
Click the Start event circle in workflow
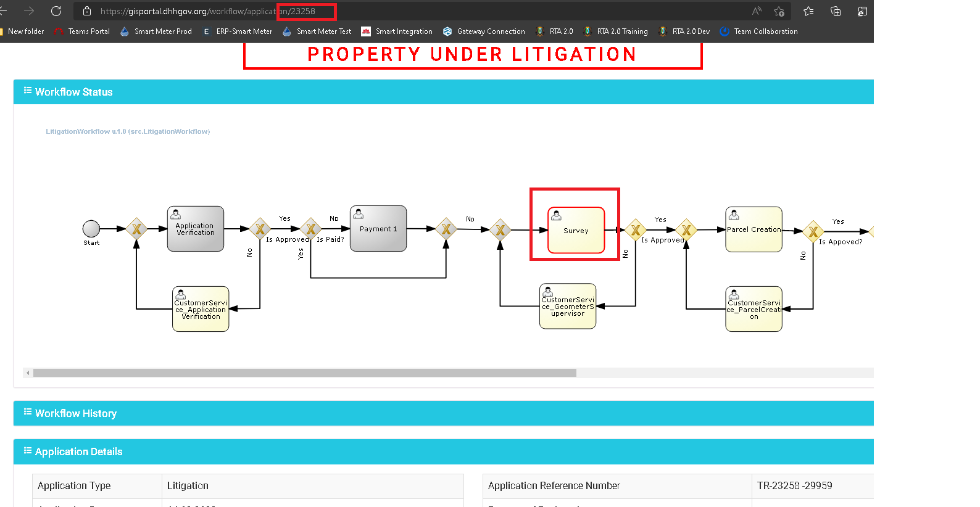click(91, 229)
